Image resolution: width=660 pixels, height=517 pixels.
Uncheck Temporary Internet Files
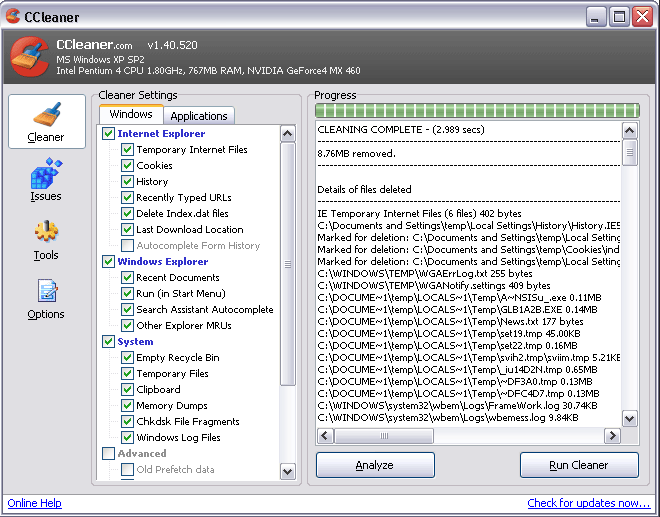click(x=128, y=149)
